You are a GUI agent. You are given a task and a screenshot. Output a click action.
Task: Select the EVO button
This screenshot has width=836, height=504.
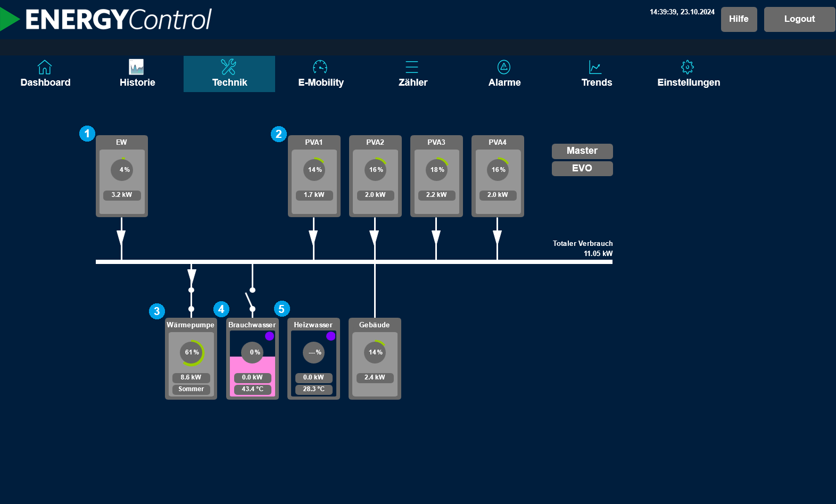tap(582, 169)
